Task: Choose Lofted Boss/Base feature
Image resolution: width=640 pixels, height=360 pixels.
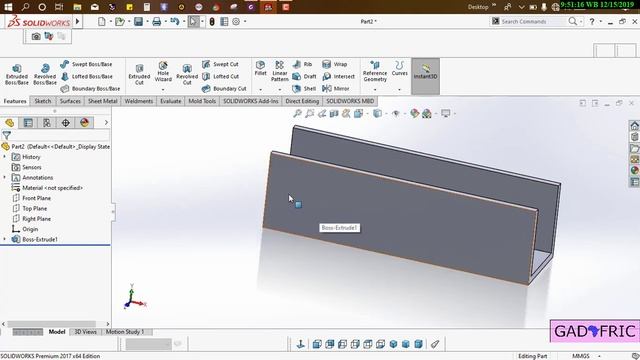Action: 87,76
